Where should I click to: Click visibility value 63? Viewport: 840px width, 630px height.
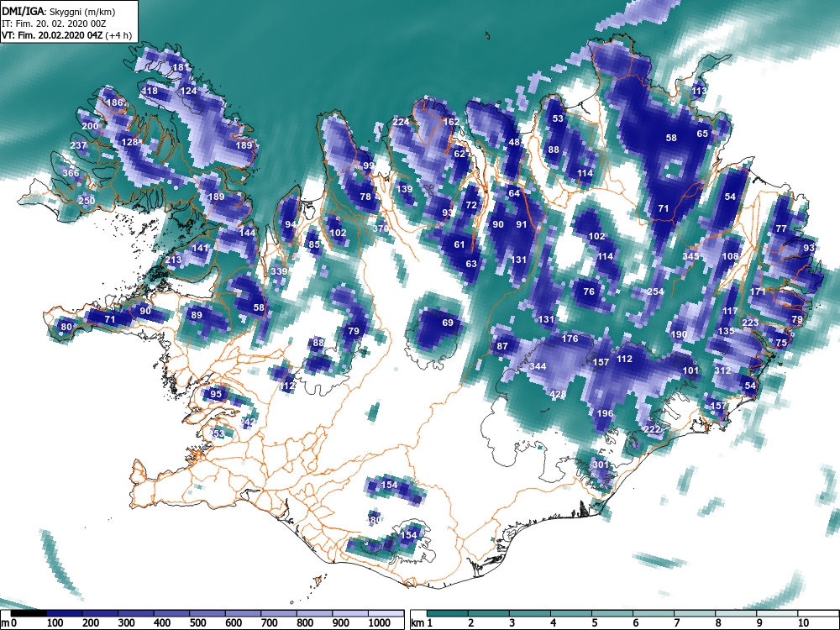click(x=471, y=264)
